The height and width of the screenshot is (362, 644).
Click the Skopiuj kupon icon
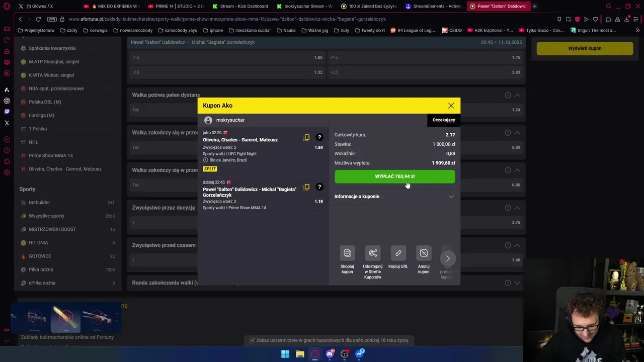pyautogui.click(x=347, y=253)
